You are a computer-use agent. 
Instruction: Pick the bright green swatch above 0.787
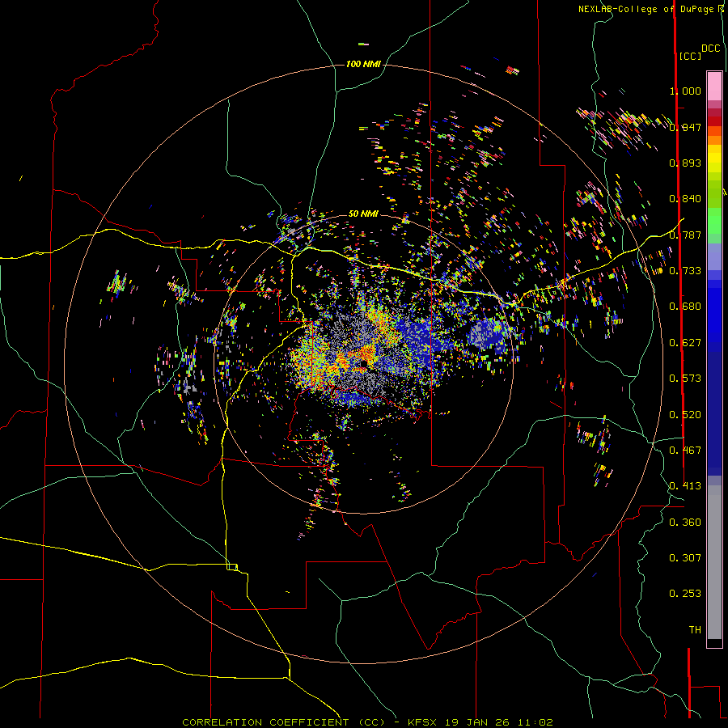tap(714, 221)
